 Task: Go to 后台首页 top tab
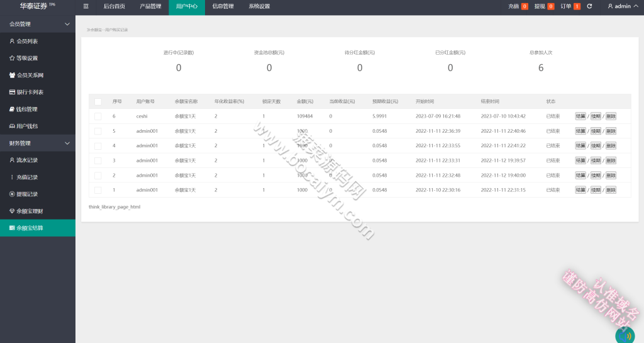coord(114,6)
